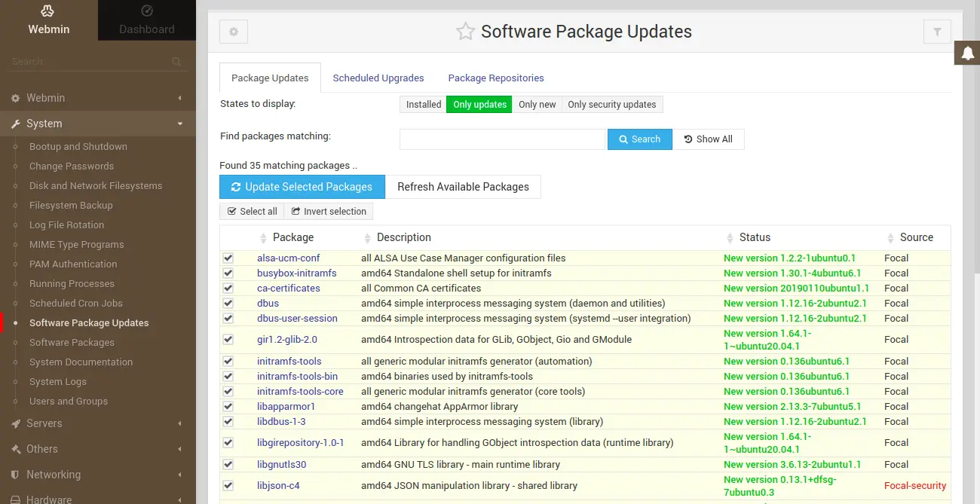Uncheck the ca-certificates checkbox
980x504 pixels.
point(228,288)
